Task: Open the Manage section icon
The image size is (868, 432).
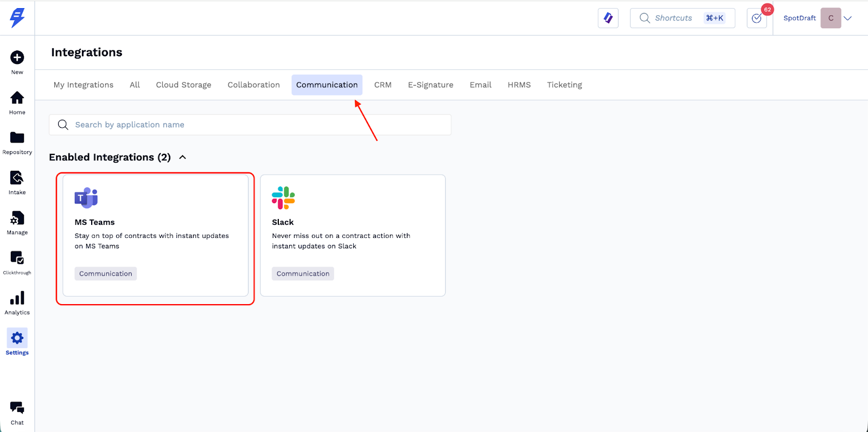Action: pos(17,218)
